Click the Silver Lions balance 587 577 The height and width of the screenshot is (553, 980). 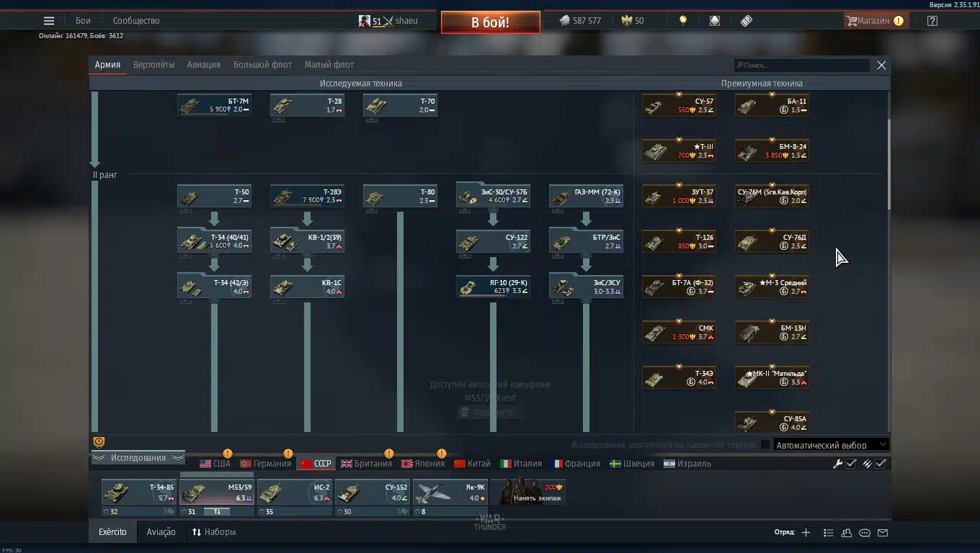580,21
